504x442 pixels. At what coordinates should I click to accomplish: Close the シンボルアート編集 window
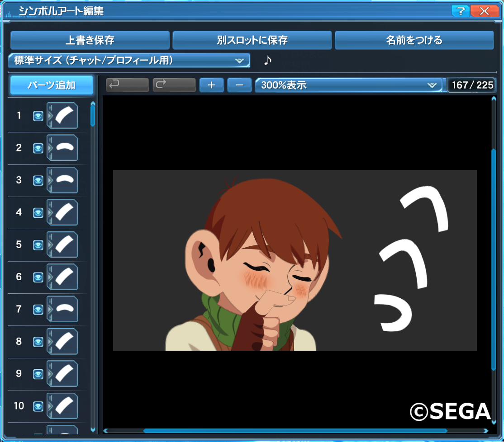point(484,11)
